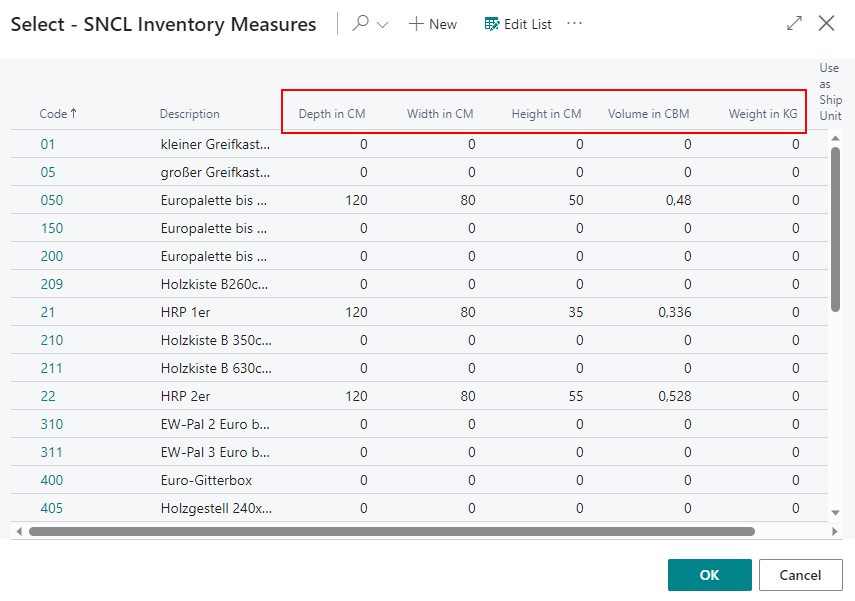The width and height of the screenshot is (855, 601).
Task: Close the Select dialog
Action: point(826,24)
